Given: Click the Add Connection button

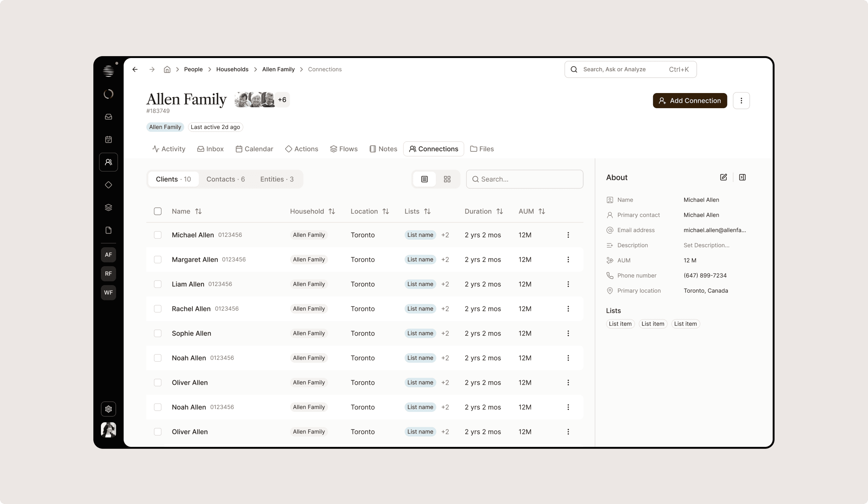Looking at the screenshot, I should pos(689,101).
